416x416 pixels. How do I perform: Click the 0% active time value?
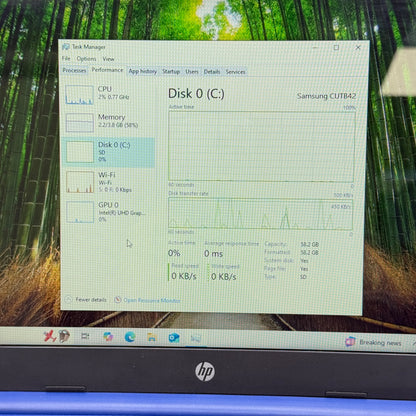[174, 253]
